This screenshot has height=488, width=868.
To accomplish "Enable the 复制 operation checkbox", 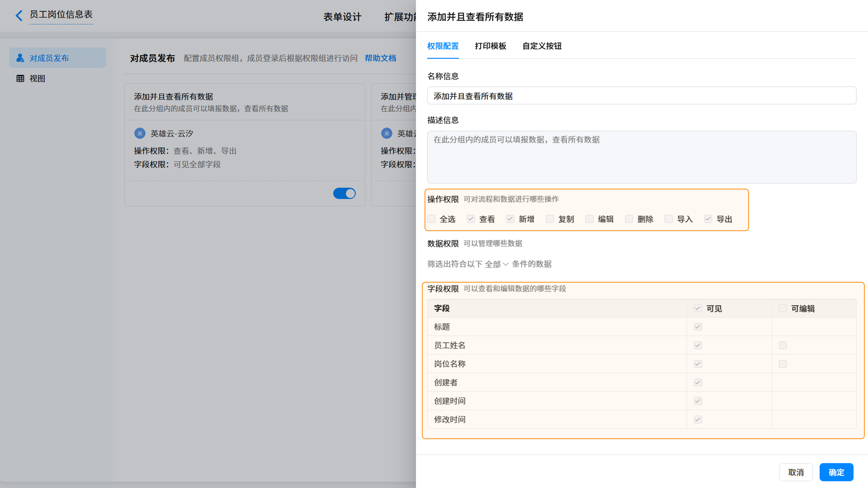I will coord(550,219).
